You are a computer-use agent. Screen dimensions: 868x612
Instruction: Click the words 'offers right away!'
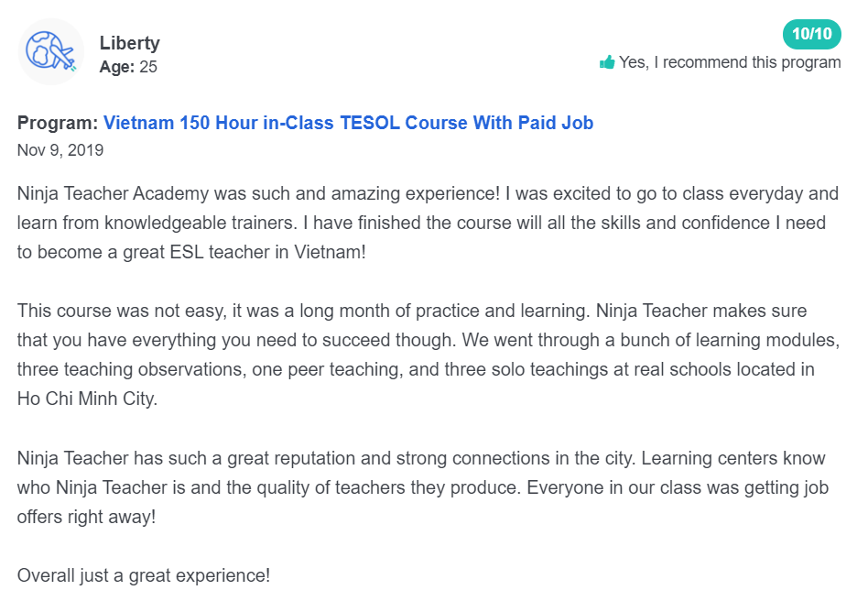pyautogui.click(x=86, y=517)
